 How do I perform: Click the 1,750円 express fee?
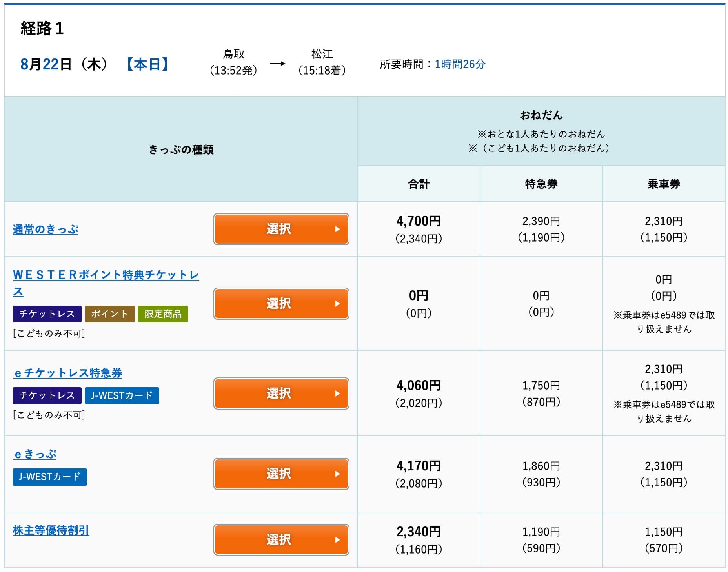(541, 386)
